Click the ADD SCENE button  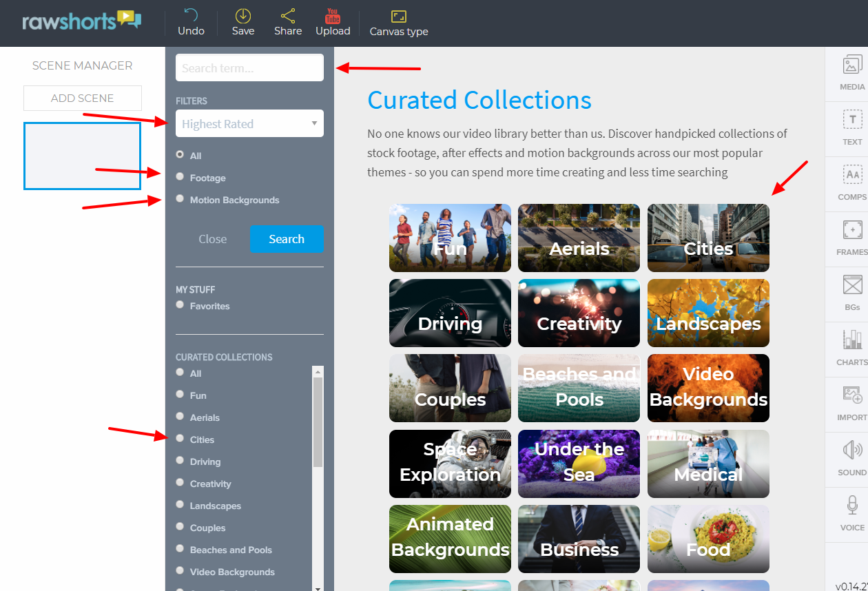83,98
